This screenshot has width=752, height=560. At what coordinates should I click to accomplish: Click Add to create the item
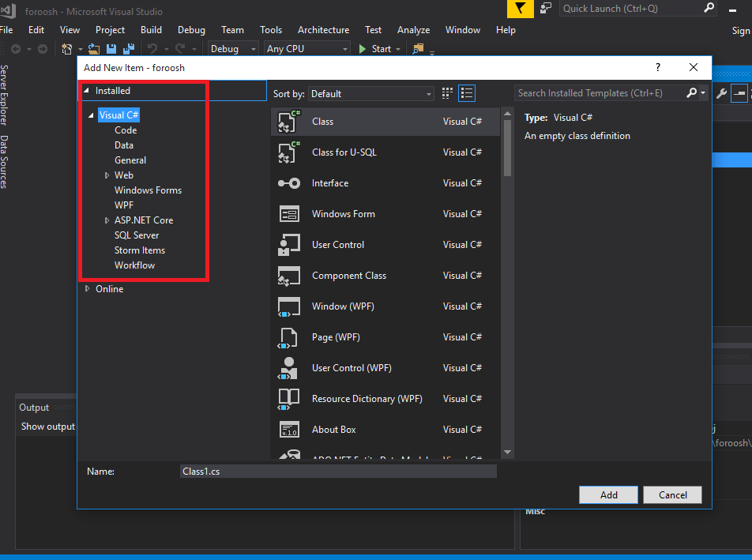[608, 494]
